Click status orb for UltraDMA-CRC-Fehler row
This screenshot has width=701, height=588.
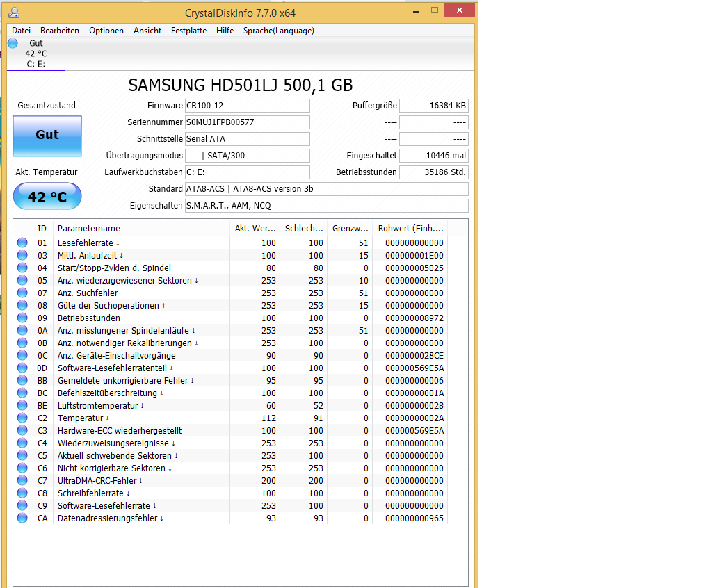(x=22, y=480)
